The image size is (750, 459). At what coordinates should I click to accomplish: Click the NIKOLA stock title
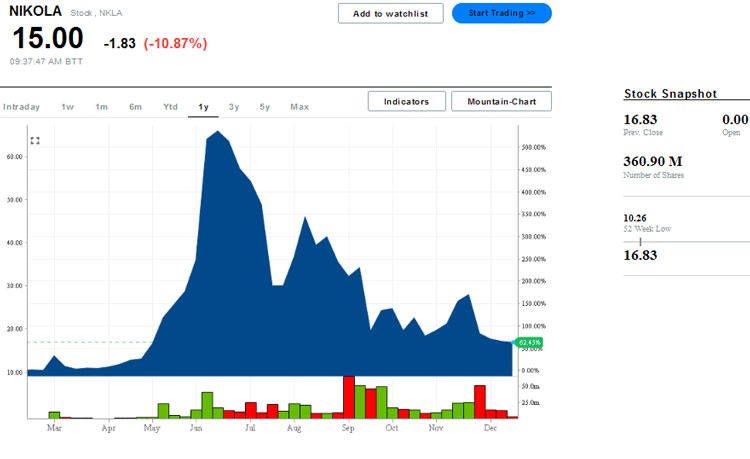click(36, 12)
